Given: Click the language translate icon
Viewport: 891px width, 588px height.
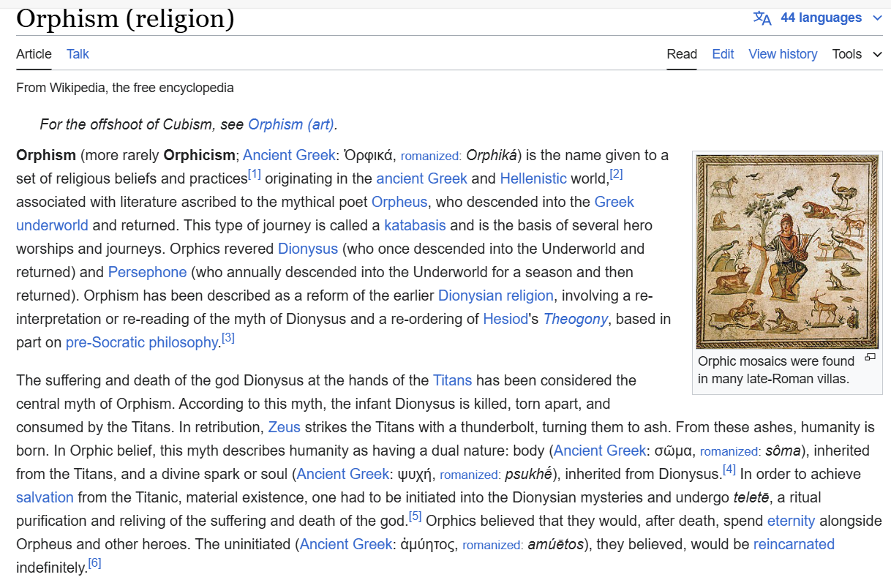Looking at the screenshot, I should click(x=762, y=18).
